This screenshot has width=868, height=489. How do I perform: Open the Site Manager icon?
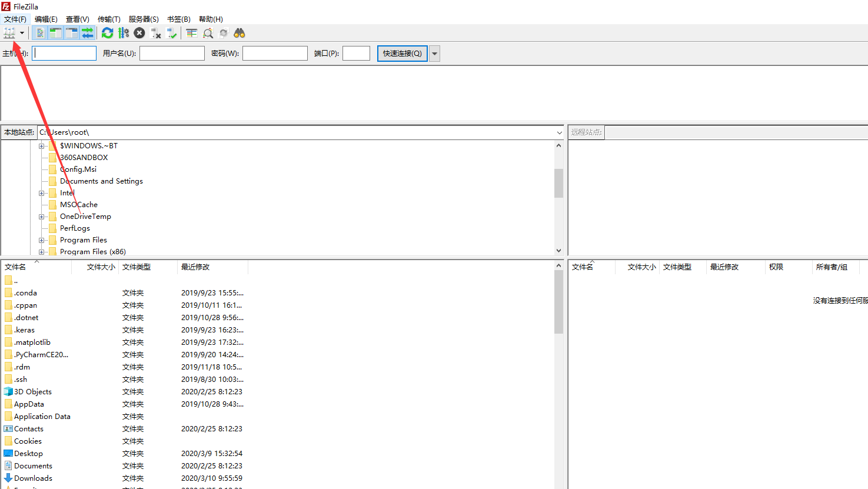[9, 33]
